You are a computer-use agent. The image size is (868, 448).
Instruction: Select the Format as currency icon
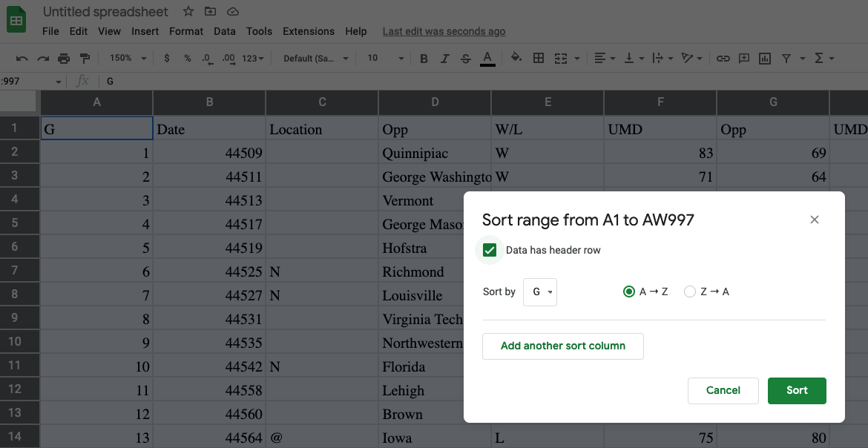[167, 57]
